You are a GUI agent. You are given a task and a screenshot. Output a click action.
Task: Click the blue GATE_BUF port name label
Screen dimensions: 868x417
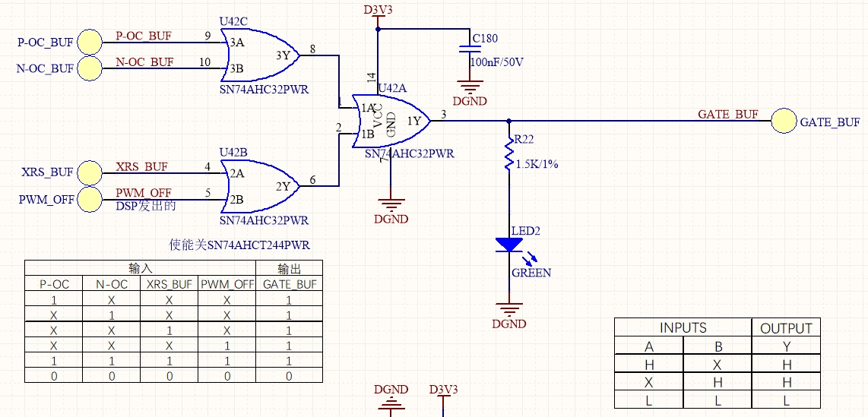[x=830, y=122]
